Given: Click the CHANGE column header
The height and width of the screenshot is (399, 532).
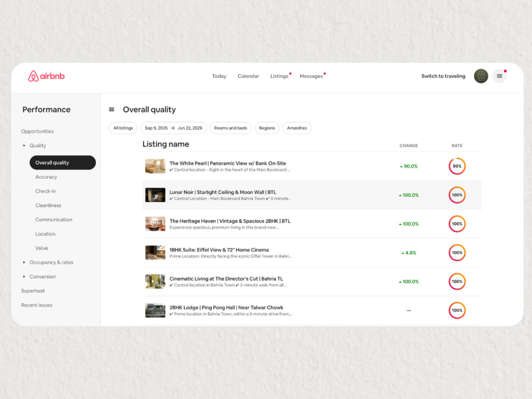Looking at the screenshot, I should point(409,146).
